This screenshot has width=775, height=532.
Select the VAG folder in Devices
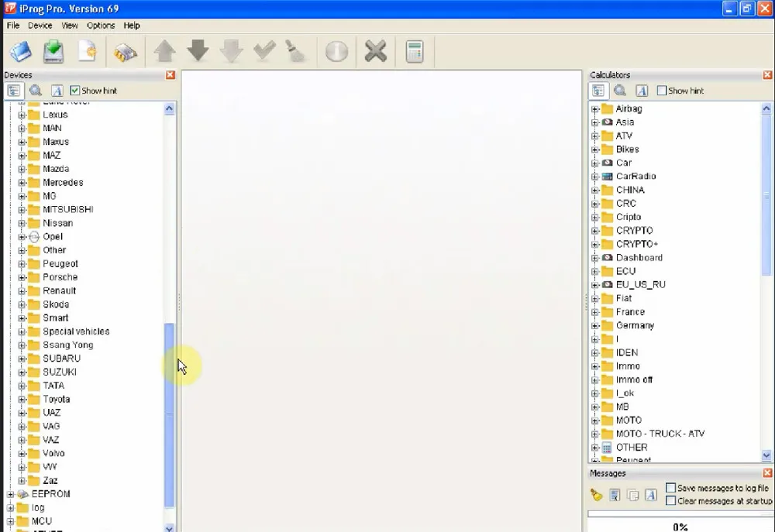coord(51,426)
